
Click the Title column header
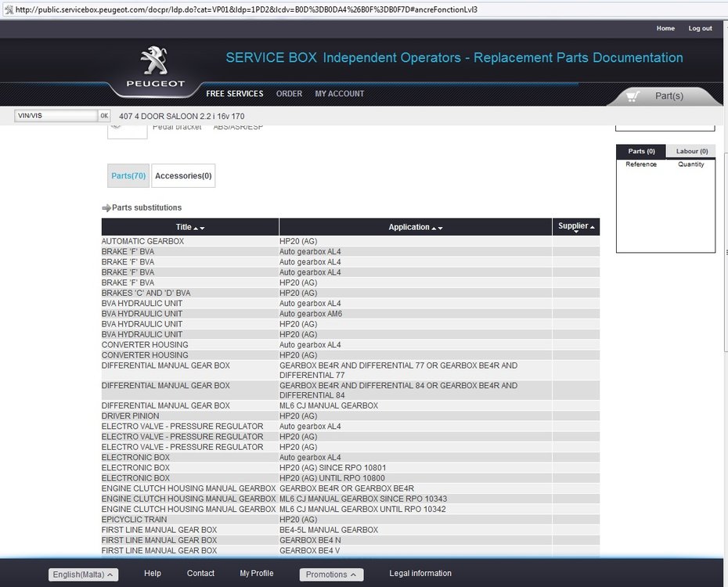pos(190,227)
